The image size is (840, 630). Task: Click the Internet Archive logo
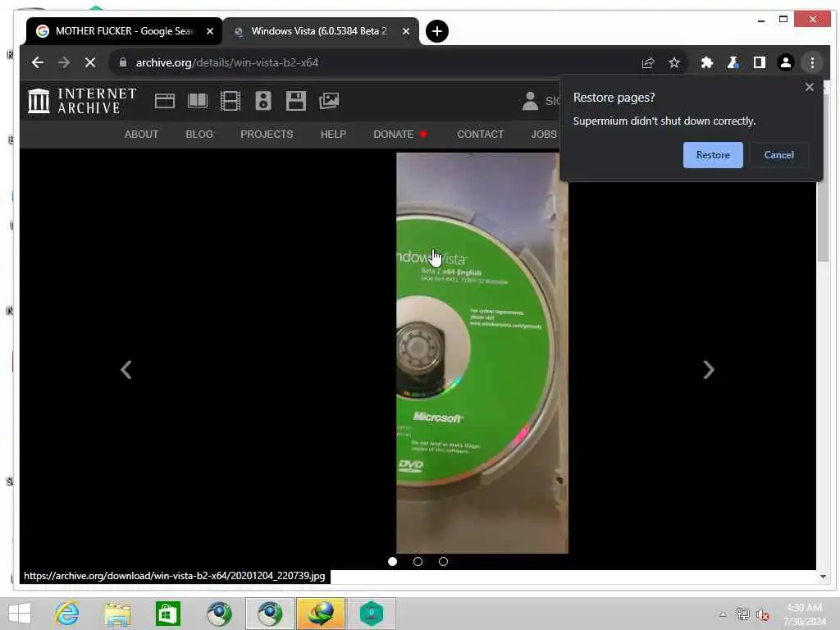click(82, 101)
